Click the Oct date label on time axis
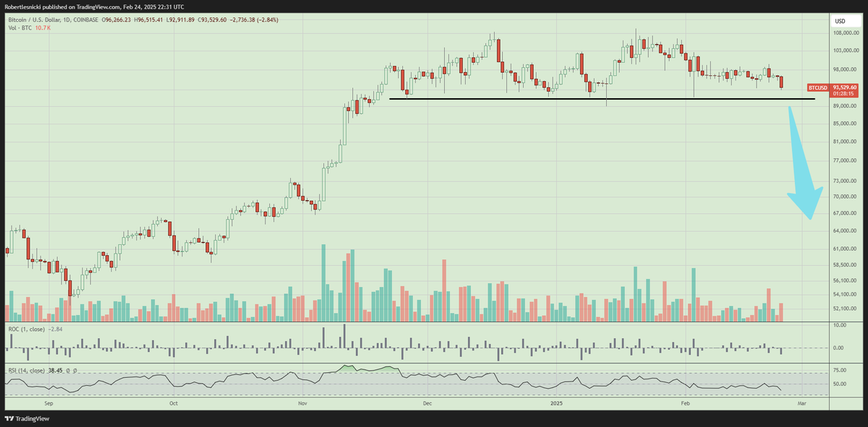This screenshot has width=868, height=427. pos(174,402)
